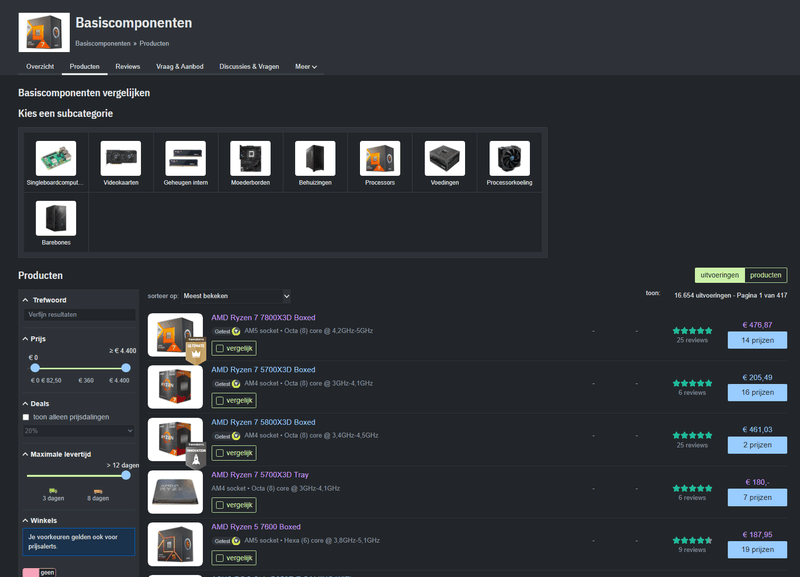Click the Basiscomponenten header category image
This screenshot has height=577, width=800.
[44, 33]
